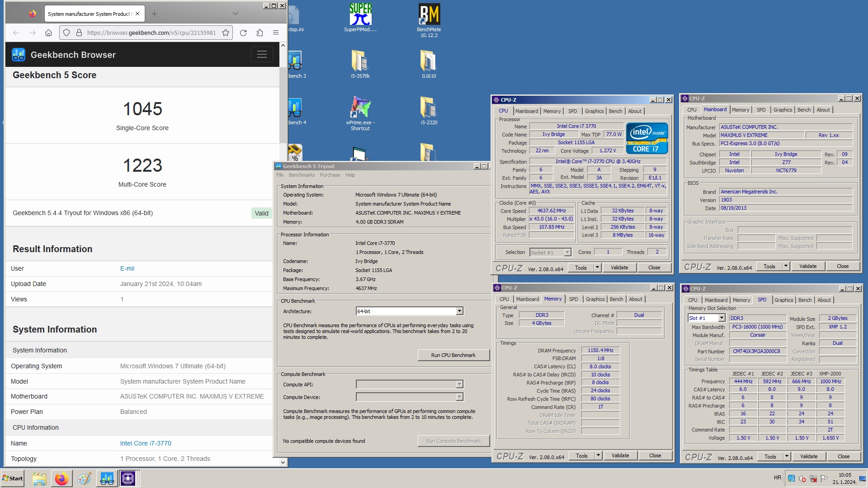This screenshot has width=868, height=488.
Task: Click the Firefox forward arrow
Action: coord(33,33)
